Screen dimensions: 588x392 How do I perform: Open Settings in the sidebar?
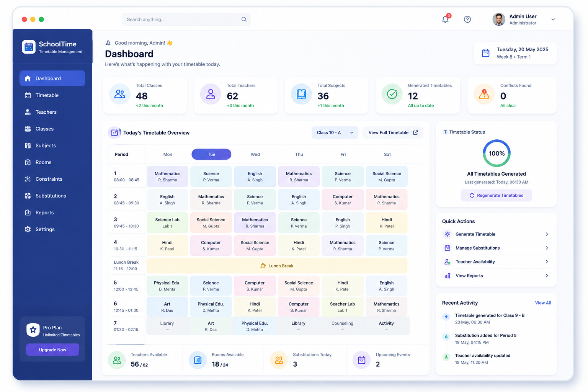point(52,229)
